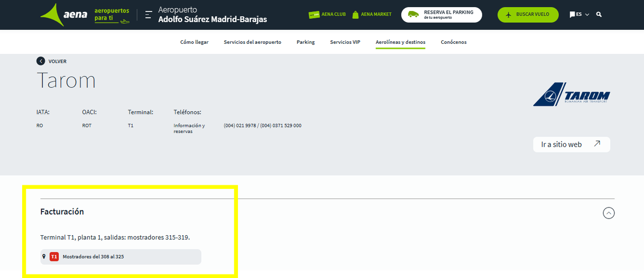
Task: Click the speech bubble language icon
Action: tap(572, 15)
